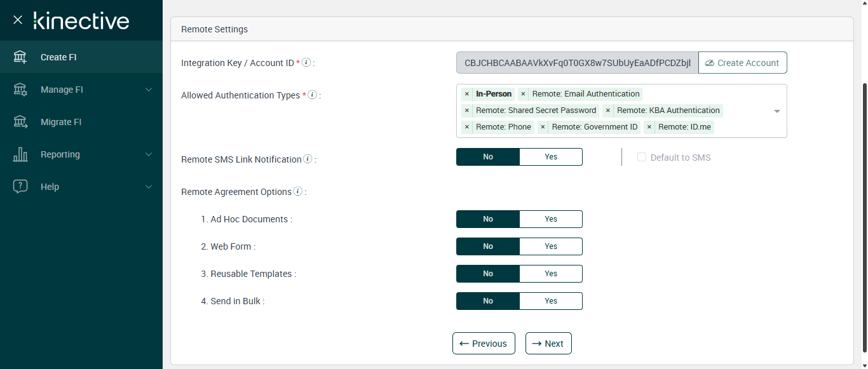Click the Create Account button
Image resolution: width=868 pixels, height=369 pixels.
(742, 63)
